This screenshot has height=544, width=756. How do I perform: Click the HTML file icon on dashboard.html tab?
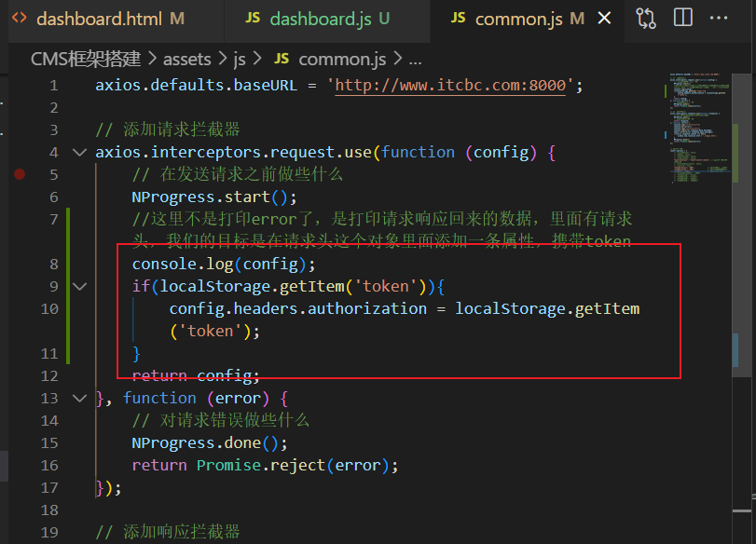point(20,19)
